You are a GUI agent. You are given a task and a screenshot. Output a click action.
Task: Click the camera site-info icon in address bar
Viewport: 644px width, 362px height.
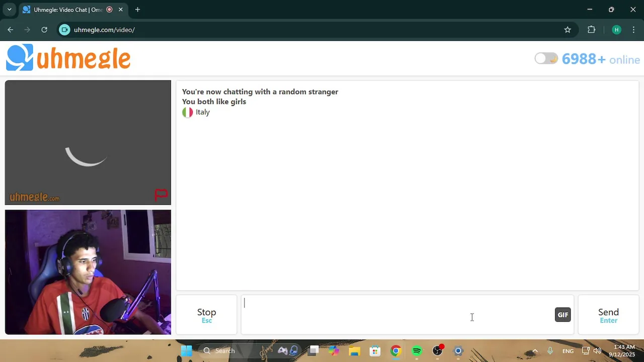(x=64, y=30)
